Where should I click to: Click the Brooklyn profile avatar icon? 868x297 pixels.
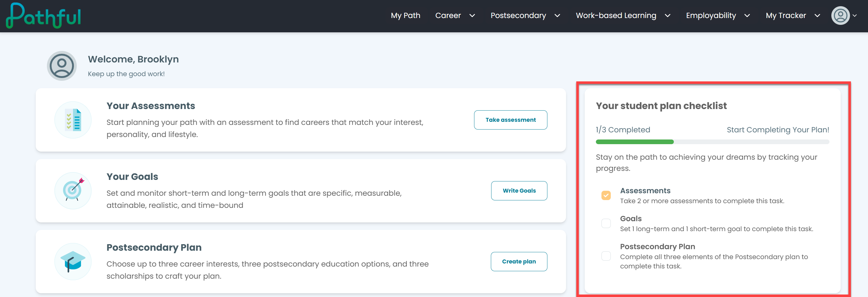pos(62,66)
